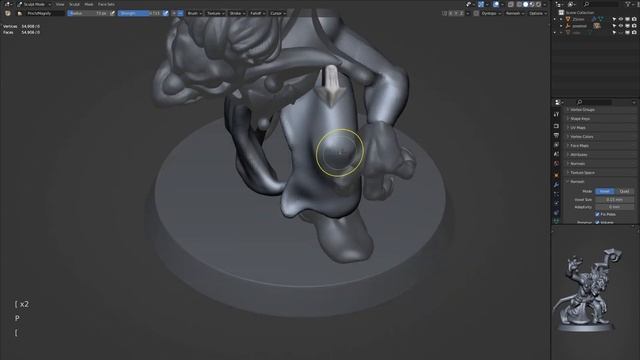The image size is (640, 360).
Task: Open the sculpt Options dropdown
Action: point(538,13)
